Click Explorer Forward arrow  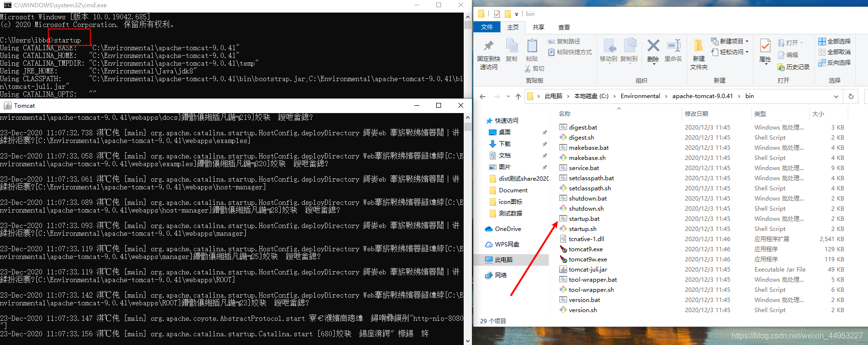497,96
